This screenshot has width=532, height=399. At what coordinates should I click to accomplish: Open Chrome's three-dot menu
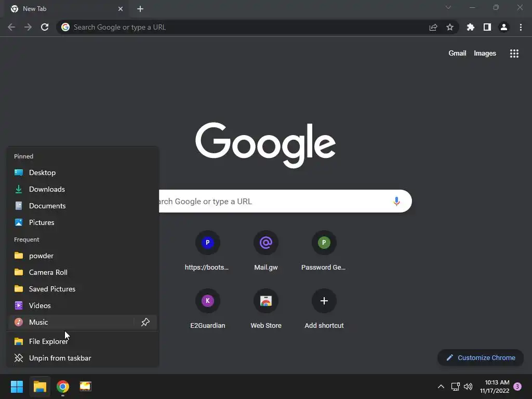point(521,27)
